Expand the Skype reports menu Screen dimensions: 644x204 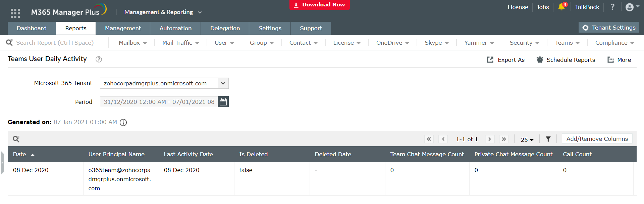click(x=436, y=43)
